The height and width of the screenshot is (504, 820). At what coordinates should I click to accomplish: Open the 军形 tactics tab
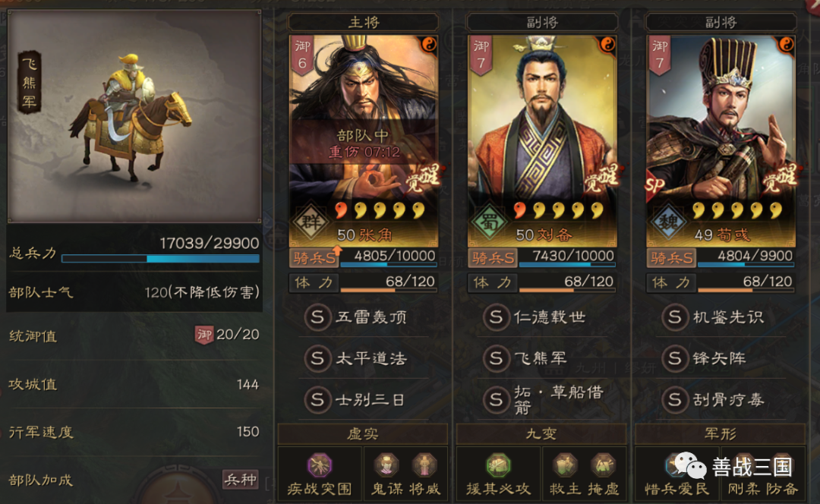[x=720, y=434]
